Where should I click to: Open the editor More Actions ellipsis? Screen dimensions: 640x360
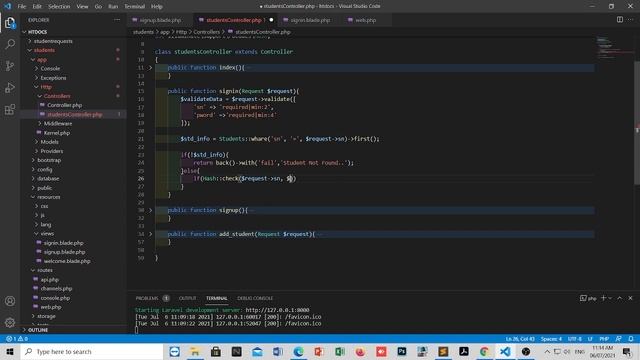click(630, 20)
